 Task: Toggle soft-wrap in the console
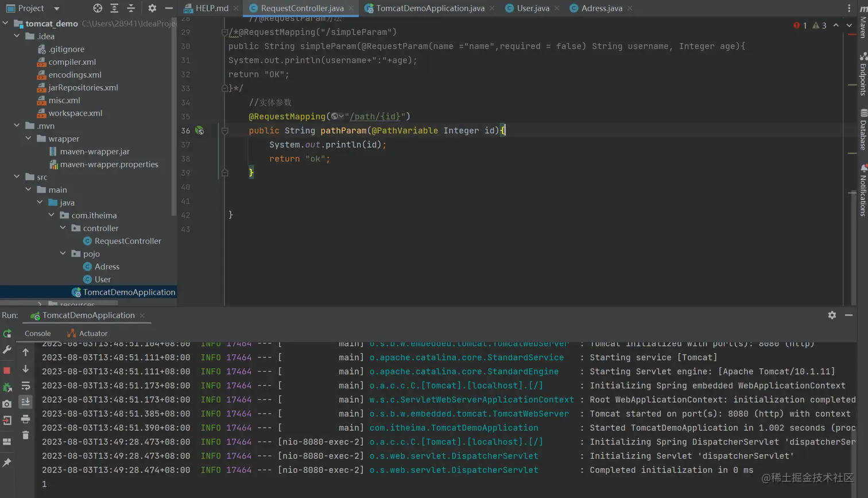click(25, 386)
